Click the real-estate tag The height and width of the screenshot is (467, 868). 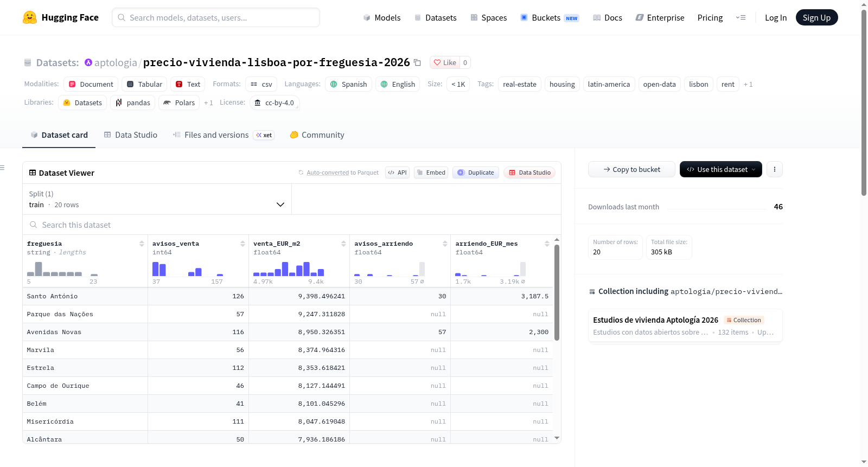point(519,85)
